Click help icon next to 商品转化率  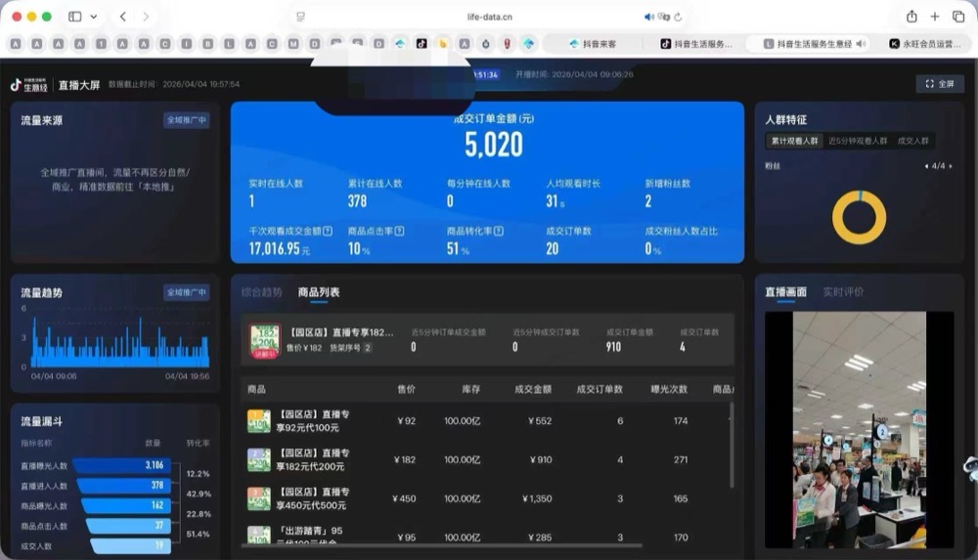pos(499,231)
